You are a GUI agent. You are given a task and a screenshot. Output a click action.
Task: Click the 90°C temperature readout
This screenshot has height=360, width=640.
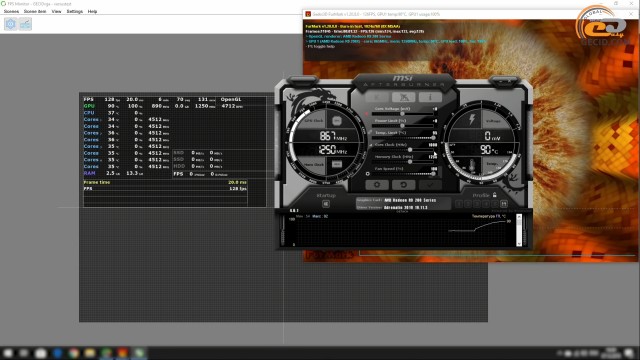tap(489, 150)
